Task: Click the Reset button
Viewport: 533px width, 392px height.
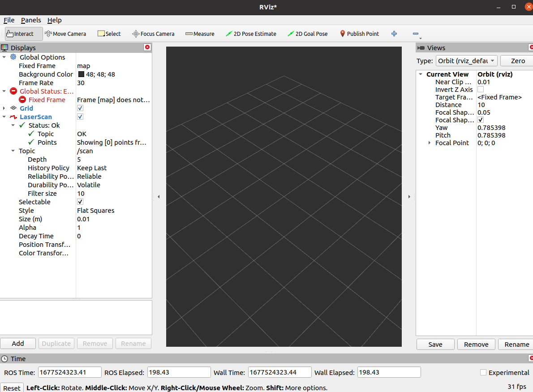Action: (12, 388)
